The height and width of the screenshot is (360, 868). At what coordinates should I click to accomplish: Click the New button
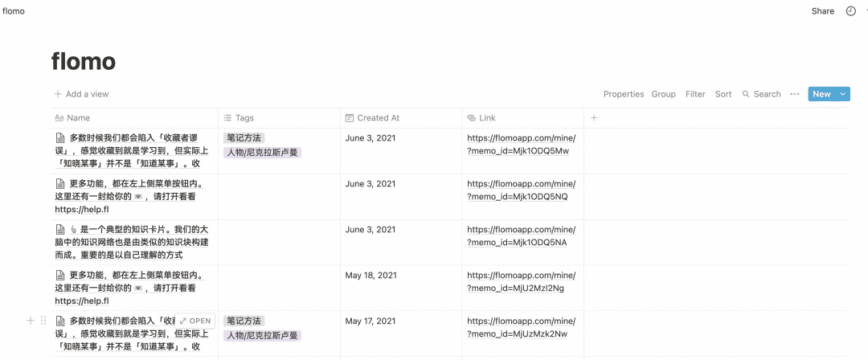[x=821, y=94]
